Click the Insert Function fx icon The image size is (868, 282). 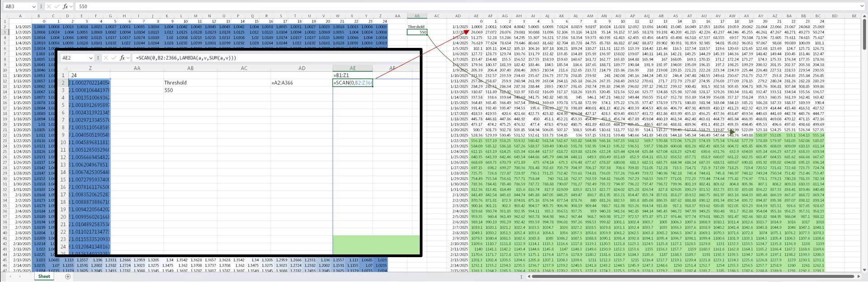tap(66, 6)
